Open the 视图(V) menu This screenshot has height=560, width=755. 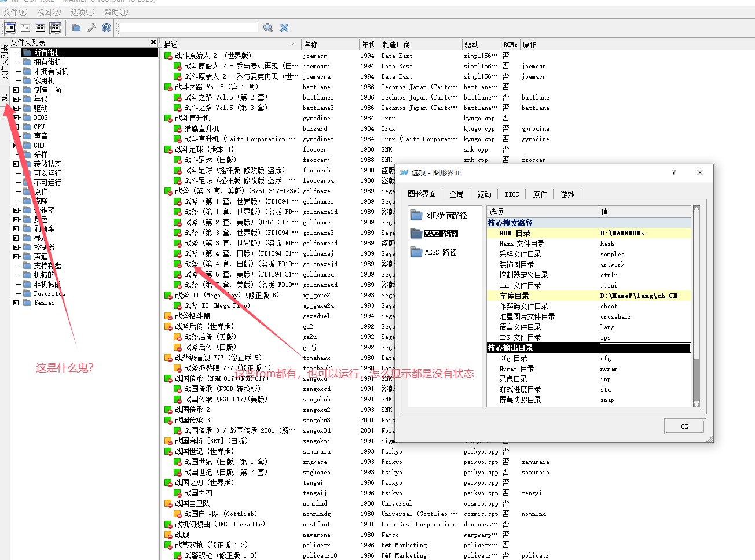point(49,12)
